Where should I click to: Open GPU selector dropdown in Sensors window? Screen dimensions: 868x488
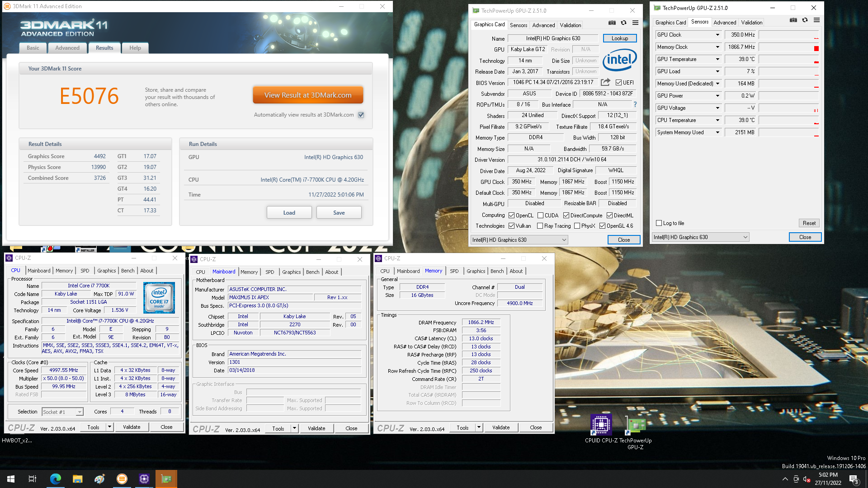point(700,237)
